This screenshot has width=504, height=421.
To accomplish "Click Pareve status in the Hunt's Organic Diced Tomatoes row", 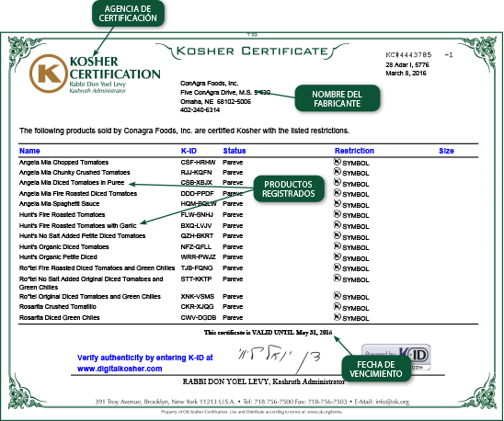I will click(x=233, y=247).
